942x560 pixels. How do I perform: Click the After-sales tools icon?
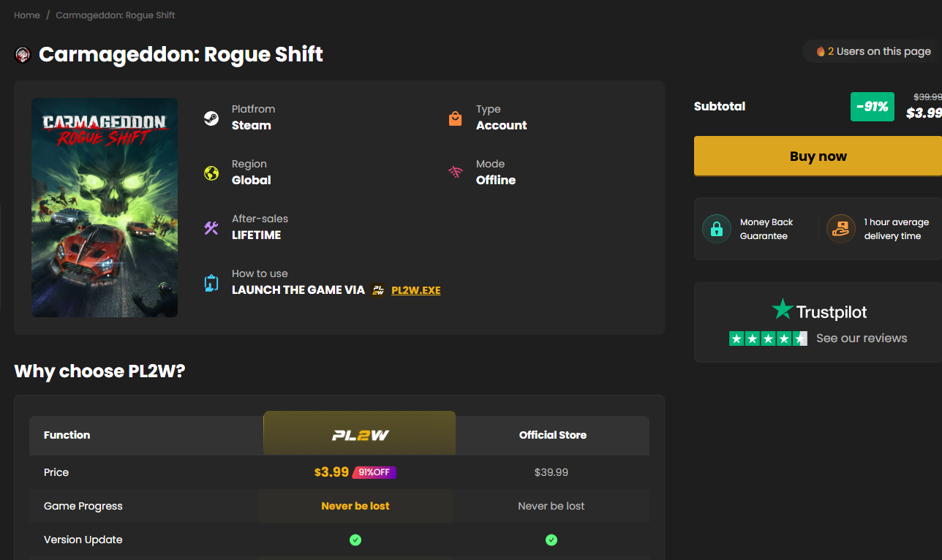211,228
